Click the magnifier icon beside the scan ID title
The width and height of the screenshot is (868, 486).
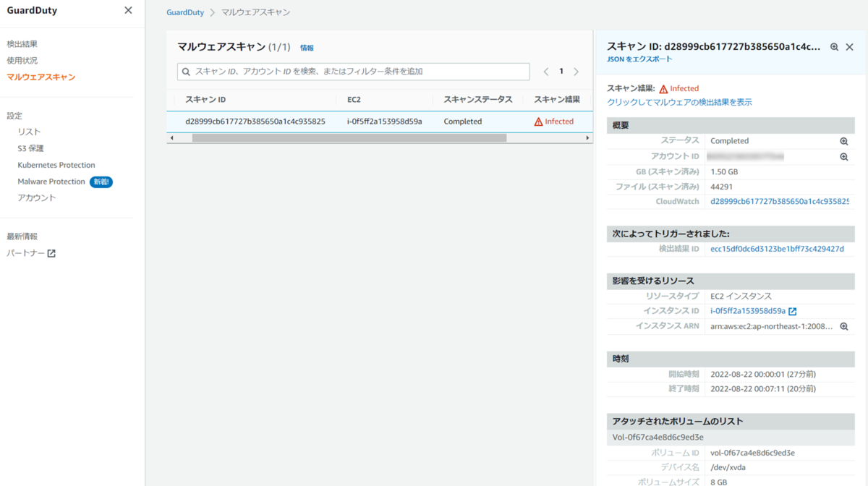tap(834, 47)
